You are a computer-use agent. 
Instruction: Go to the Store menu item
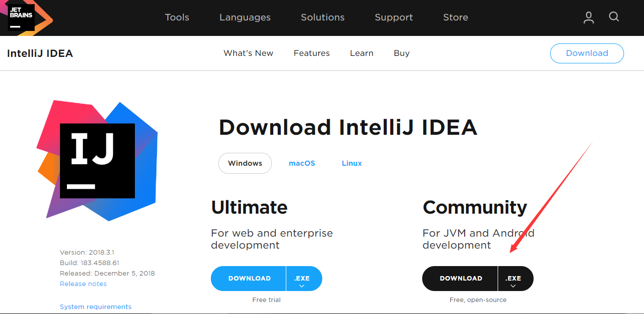[456, 17]
